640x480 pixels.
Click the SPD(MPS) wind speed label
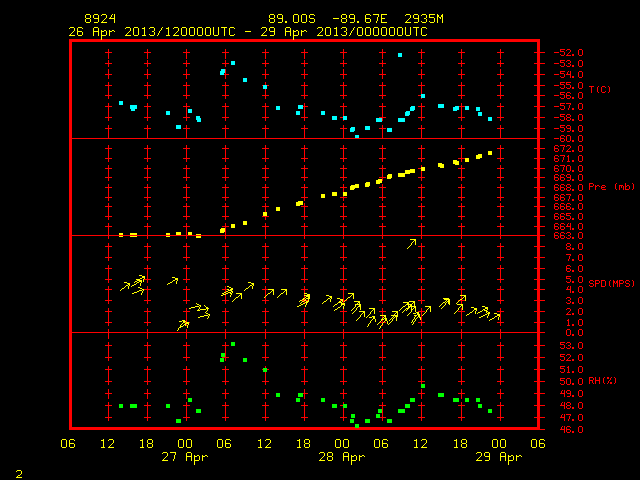click(x=611, y=283)
